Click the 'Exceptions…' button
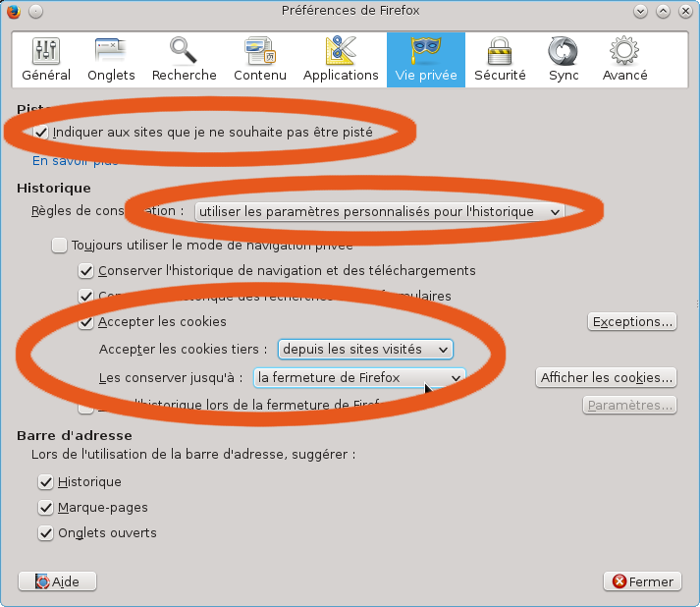Viewport: 700px width, 607px height. click(632, 321)
